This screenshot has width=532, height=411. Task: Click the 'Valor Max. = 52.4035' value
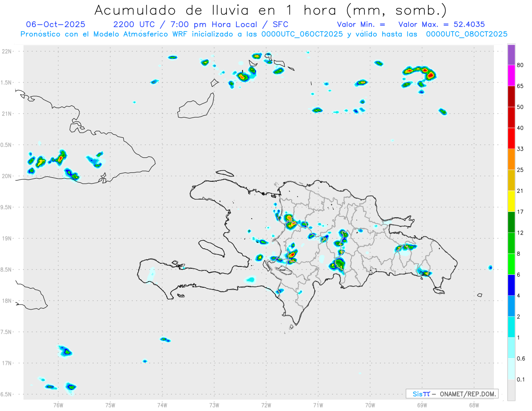[x=441, y=24]
